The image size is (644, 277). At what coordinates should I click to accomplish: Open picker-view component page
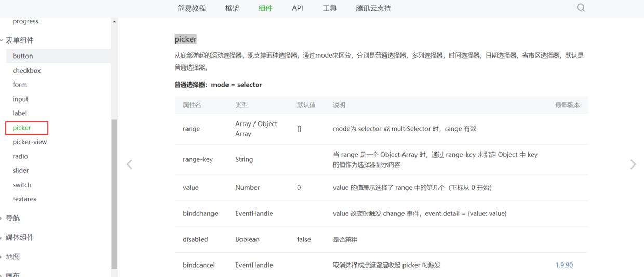[x=30, y=142]
